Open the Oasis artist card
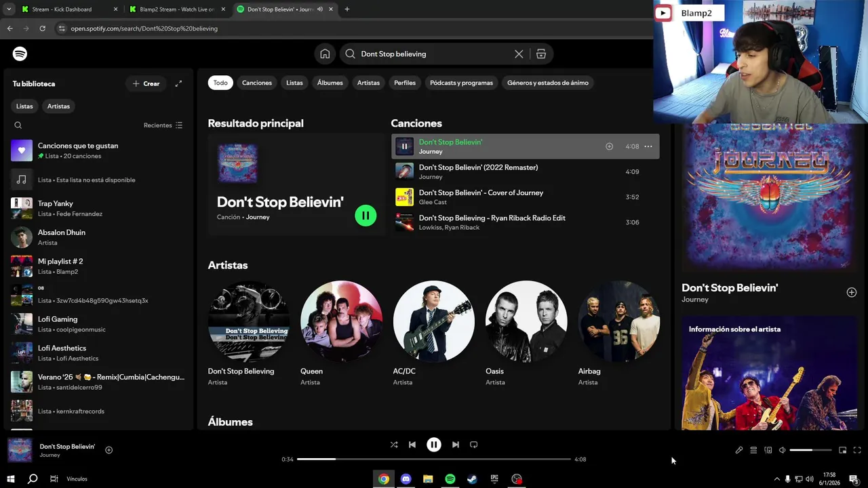Screen dimensions: 868x488 [526, 333]
